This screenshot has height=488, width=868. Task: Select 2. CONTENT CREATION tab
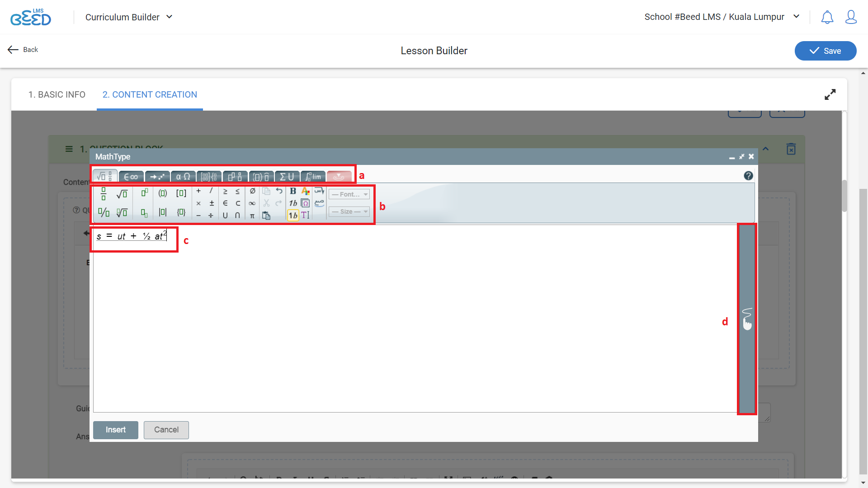150,94
